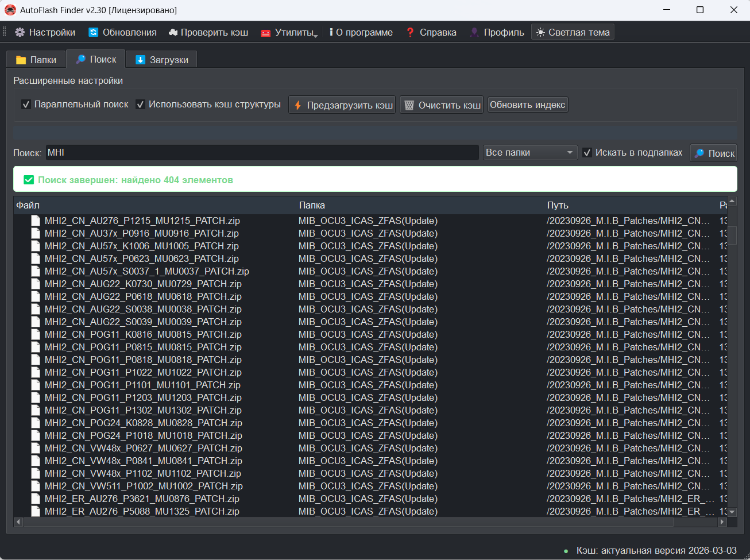Image resolution: width=750 pixels, height=560 pixels.
Task: Click the О программе info icon
Action: 331,32
